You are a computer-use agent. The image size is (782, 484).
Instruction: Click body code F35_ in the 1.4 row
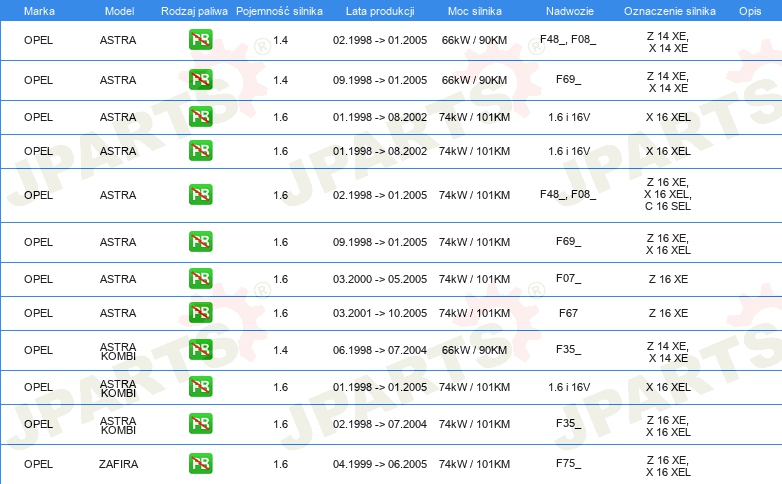(569, 349)
